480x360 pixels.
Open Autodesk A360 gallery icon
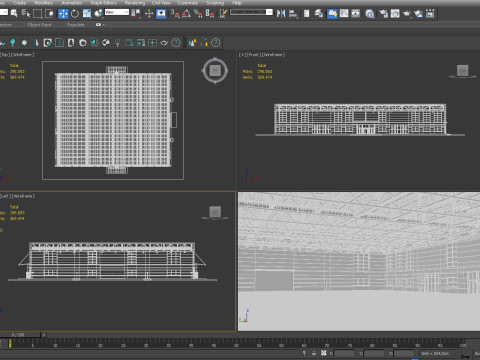click(430, 14)
